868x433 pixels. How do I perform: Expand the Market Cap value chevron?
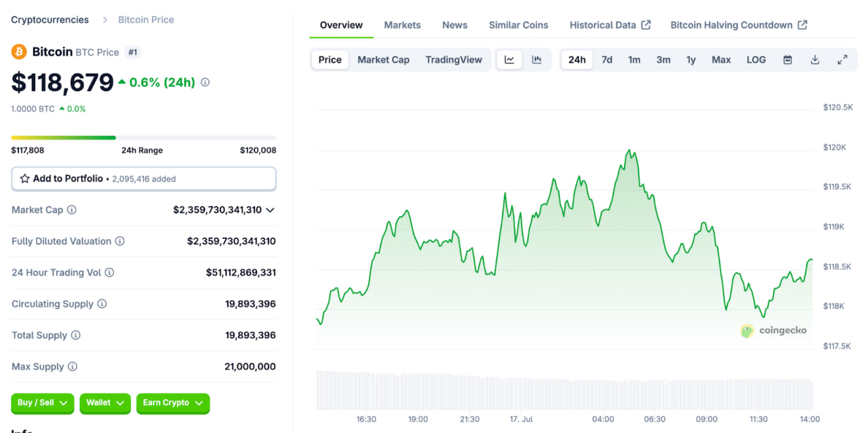(x=270, y=210)
